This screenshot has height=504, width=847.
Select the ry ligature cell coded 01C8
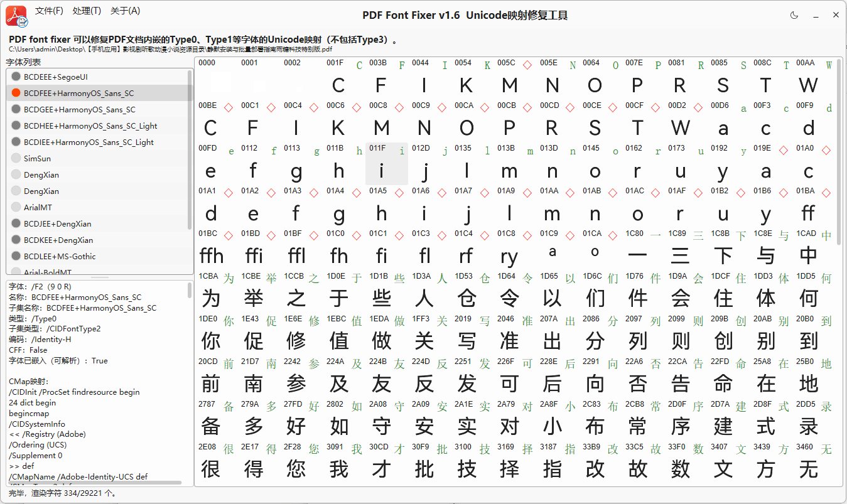pyautogui.click(x=515, y=249)
